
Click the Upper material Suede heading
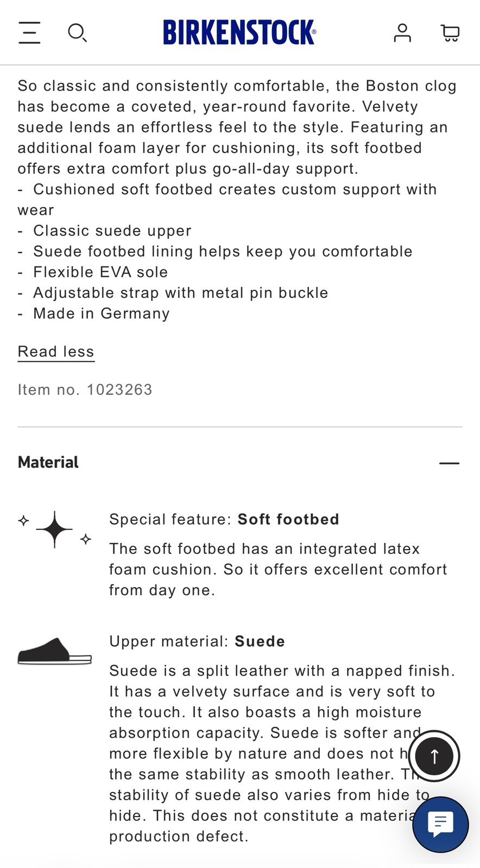click(x=197, y=641)
